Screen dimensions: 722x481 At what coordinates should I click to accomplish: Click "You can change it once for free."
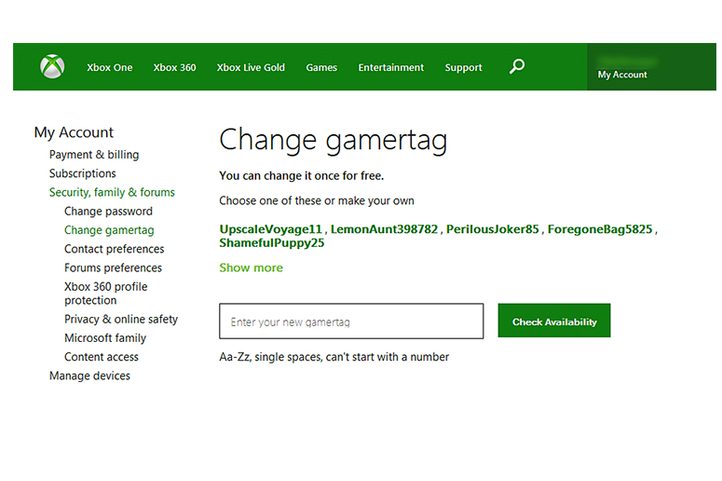point(301,176)
